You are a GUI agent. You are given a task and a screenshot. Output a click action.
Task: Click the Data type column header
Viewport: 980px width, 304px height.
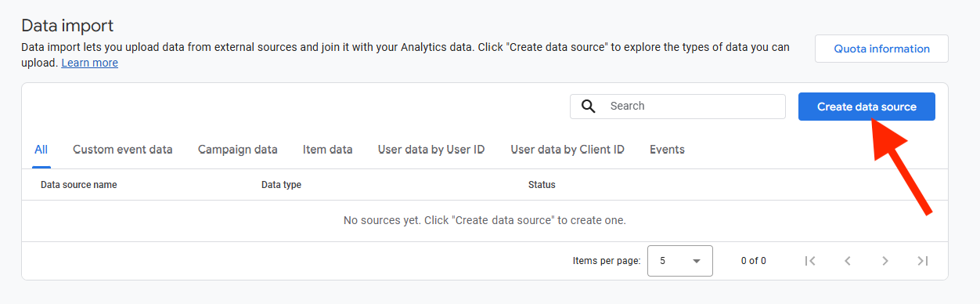point(281,185)
